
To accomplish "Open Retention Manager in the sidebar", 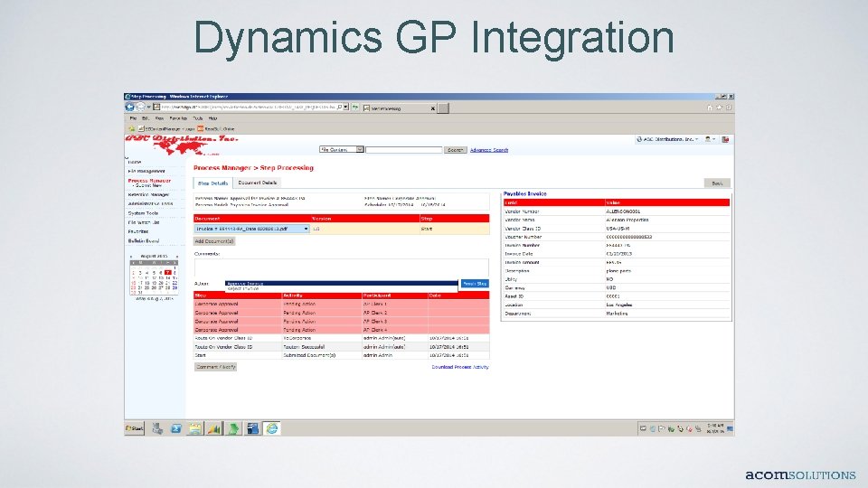I will tap(148, 195).
